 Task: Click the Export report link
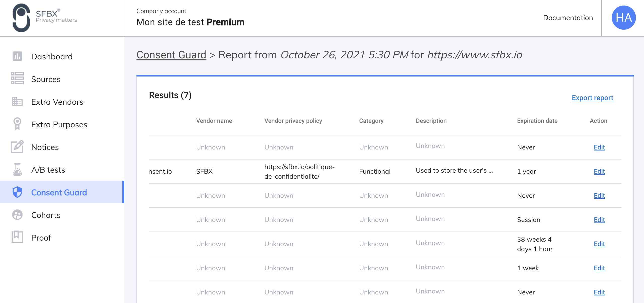tap(592, 98)
